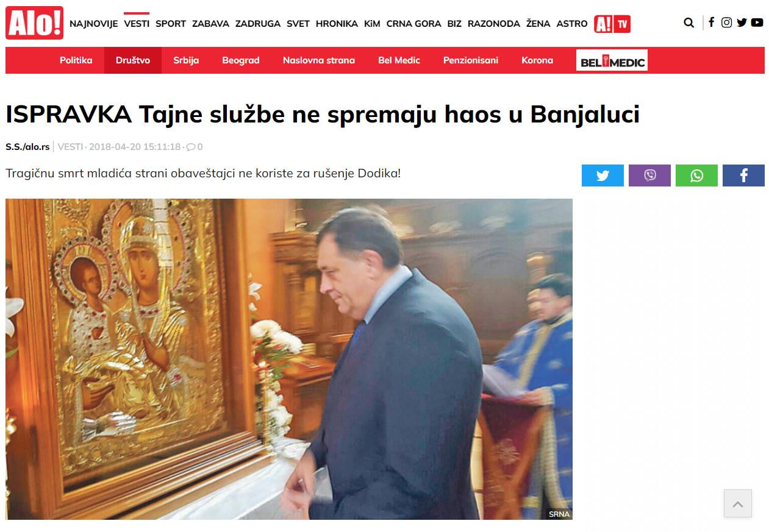This screenshot has height=532, width=769.
Task: Open the search magnifier icon
Action: pyautogui.click(x=689, y=23)
